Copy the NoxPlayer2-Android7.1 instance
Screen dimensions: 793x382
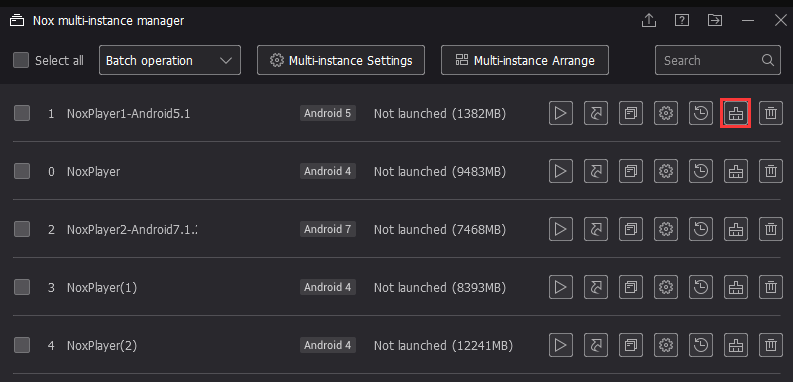pyautogui.click(x=631, y=229)
